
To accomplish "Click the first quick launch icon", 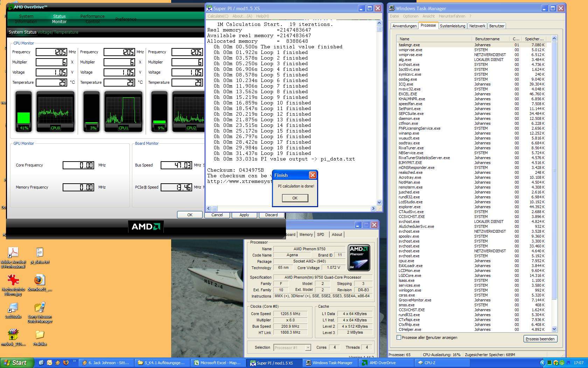I will (41, 363).
